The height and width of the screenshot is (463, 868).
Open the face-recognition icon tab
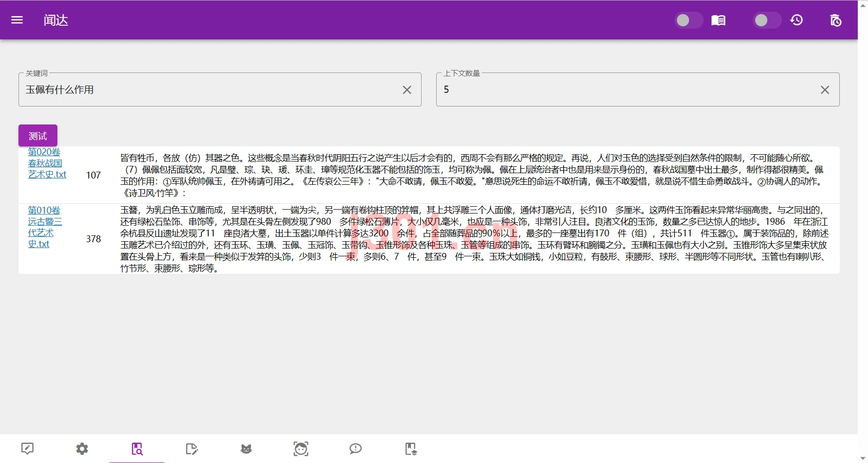click(301, 448)
